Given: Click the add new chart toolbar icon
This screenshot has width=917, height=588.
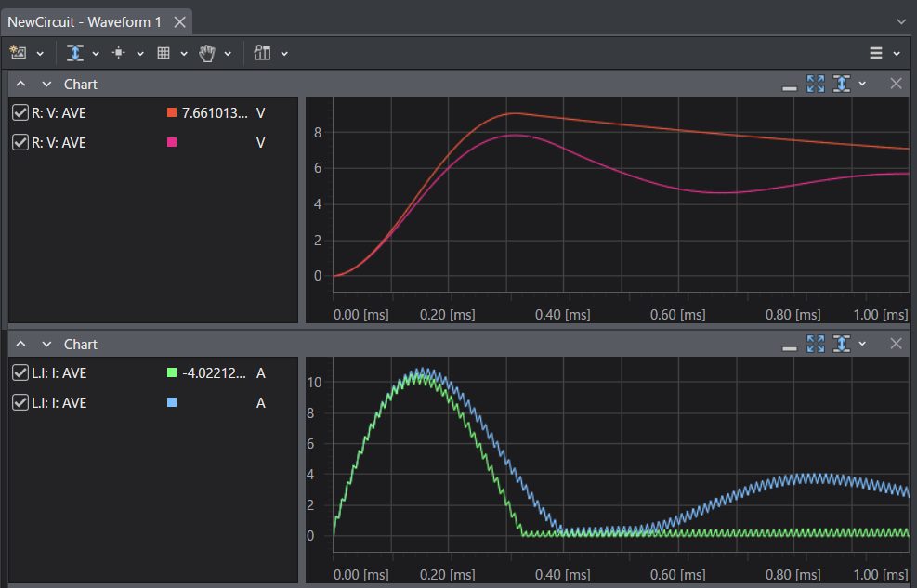Looking at the screenshot, I should [19, 53].
